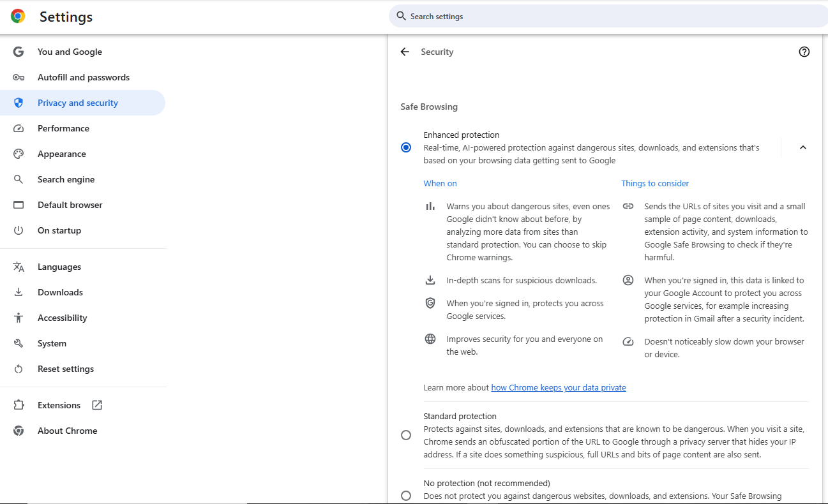Viewport: 828px width, 504px height.
Task: Open Autofill and passwords settings
Action: click(84, 77)
